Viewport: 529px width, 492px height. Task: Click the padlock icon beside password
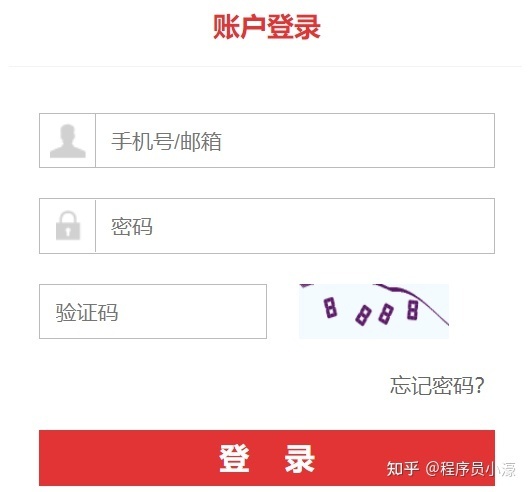[x=68, y=225]
